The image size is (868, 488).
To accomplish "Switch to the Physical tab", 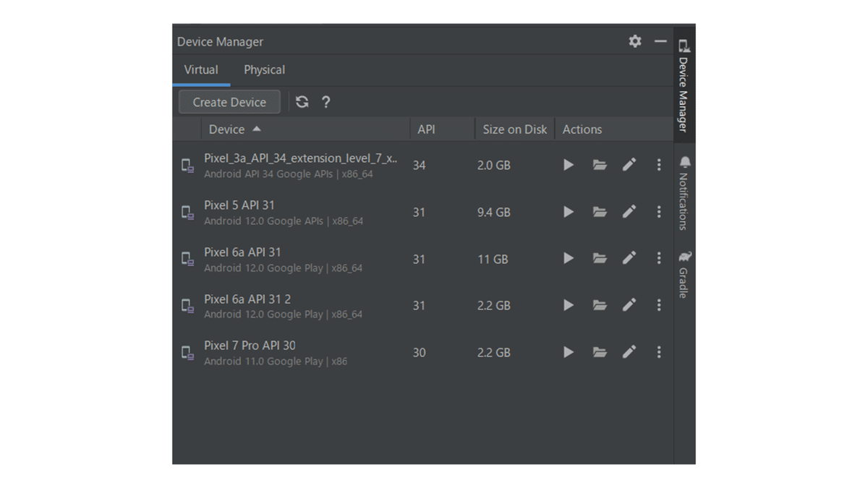I will (x=264, y=70).
